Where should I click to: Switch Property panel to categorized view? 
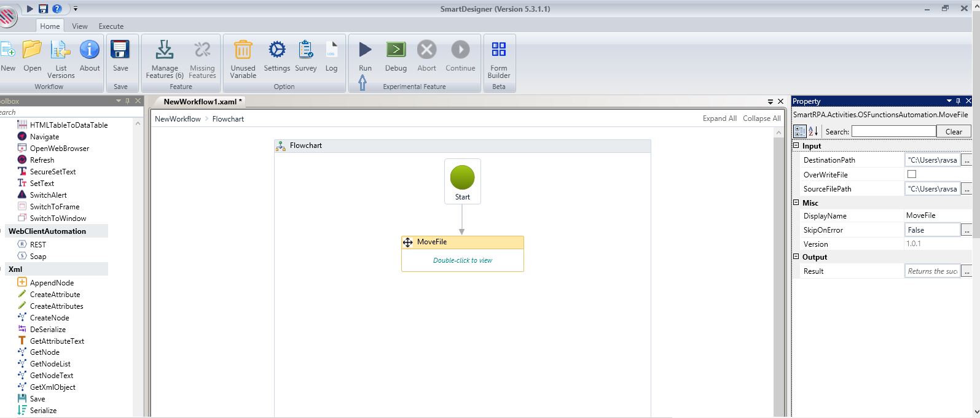click(800, 131)
